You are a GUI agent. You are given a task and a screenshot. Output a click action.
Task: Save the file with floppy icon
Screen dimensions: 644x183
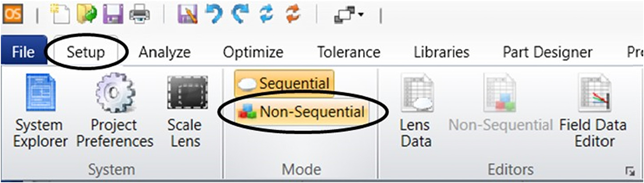pos(113,15)
